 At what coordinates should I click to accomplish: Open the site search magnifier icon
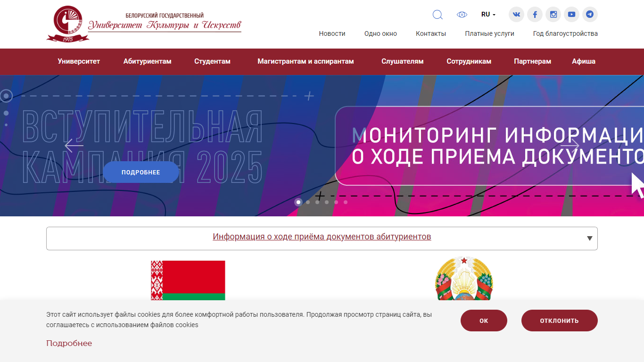438,15
